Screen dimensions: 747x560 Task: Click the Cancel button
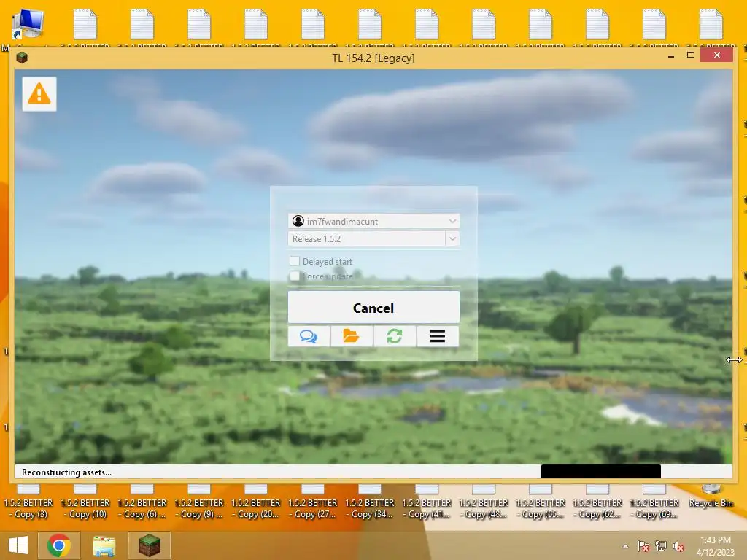373,308
